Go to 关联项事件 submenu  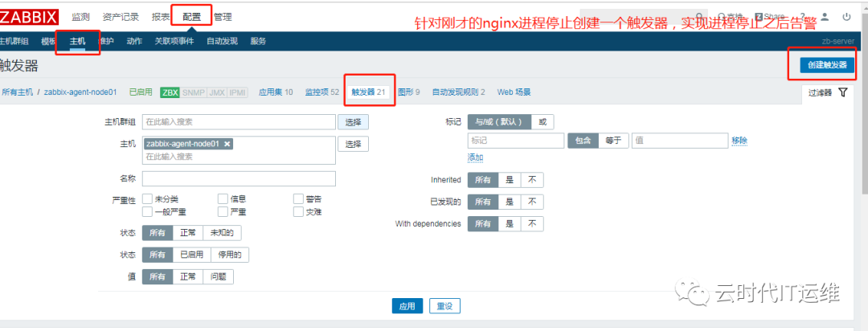[174, 41]
